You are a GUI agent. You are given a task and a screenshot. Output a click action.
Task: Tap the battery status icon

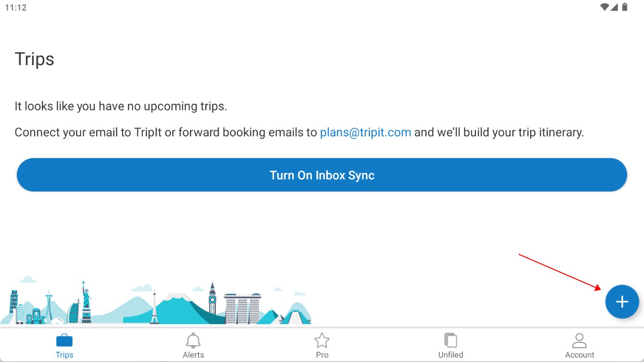point(624,7)
